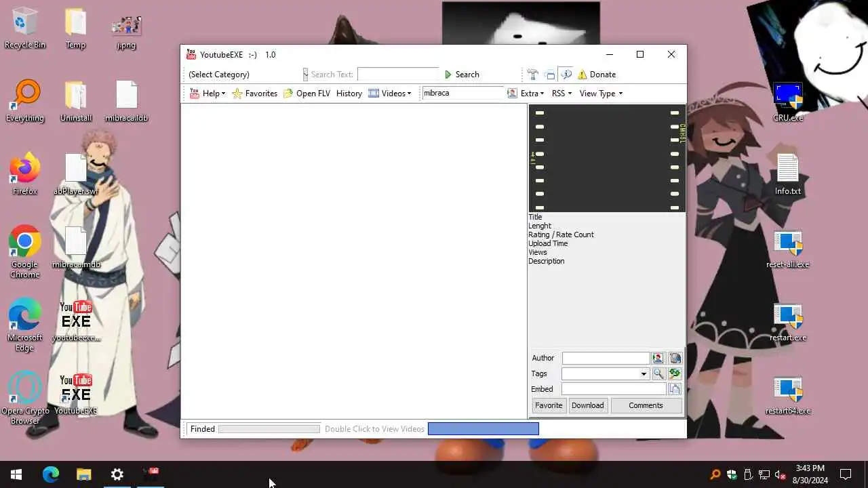Viewport: 868px width, 488px height.
Task: Click the Donate warning button
Action: [596, 75]
